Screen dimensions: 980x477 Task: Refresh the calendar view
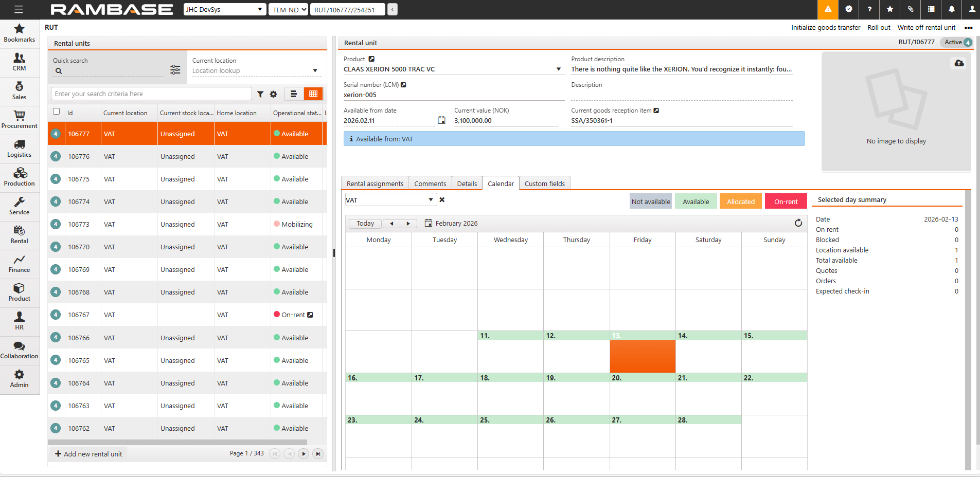pos(798,223)
